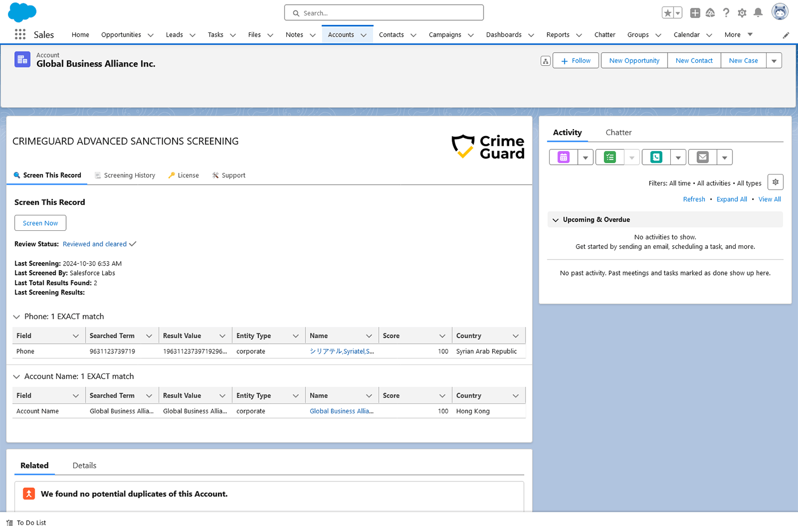Select the Screen This Record tab
798x532 pixels.
tap(47, 175)
